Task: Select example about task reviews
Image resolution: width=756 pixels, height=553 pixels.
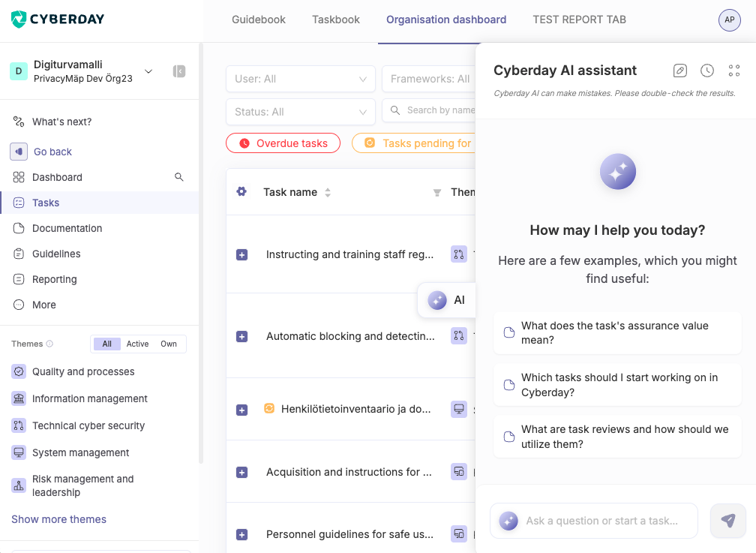Action: [618, 437]
